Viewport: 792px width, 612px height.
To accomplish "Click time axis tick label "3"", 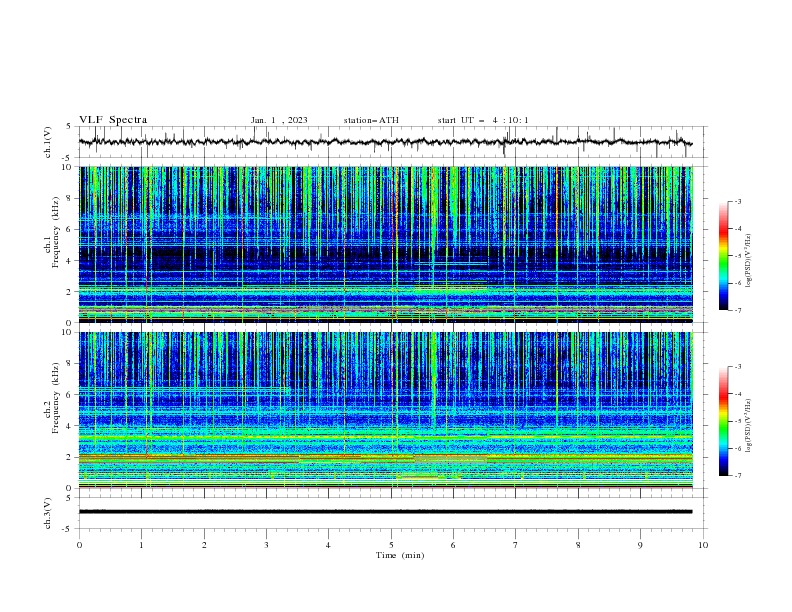I will point(266,545).
